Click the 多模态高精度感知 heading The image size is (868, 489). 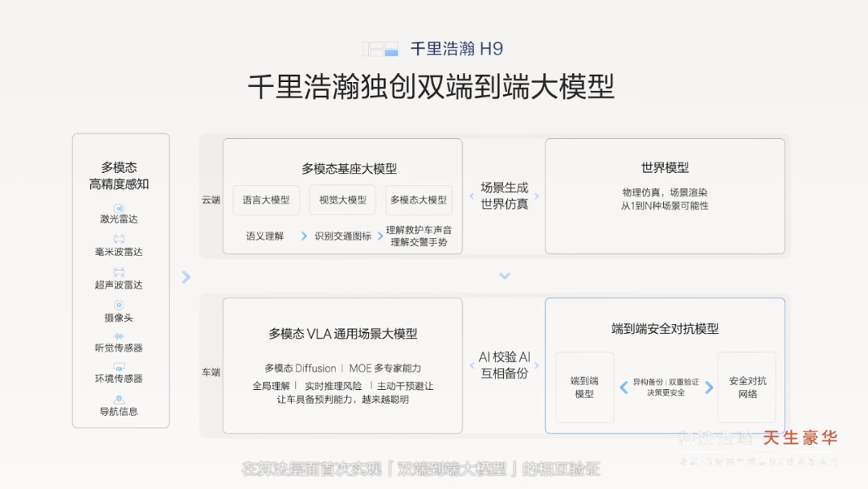point(119,175)
